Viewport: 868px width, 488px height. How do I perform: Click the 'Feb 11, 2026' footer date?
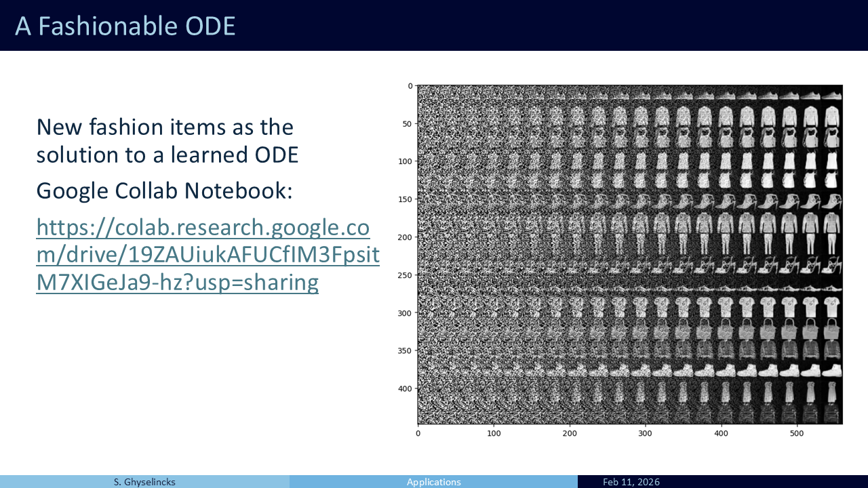(x=631, y=482)
